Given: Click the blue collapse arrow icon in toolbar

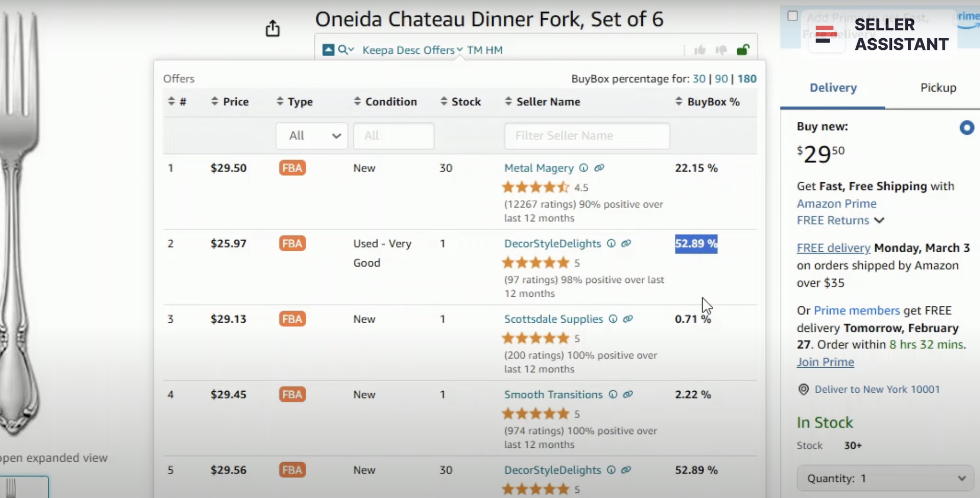Looking at the screenshot, I should click(328, 50).
